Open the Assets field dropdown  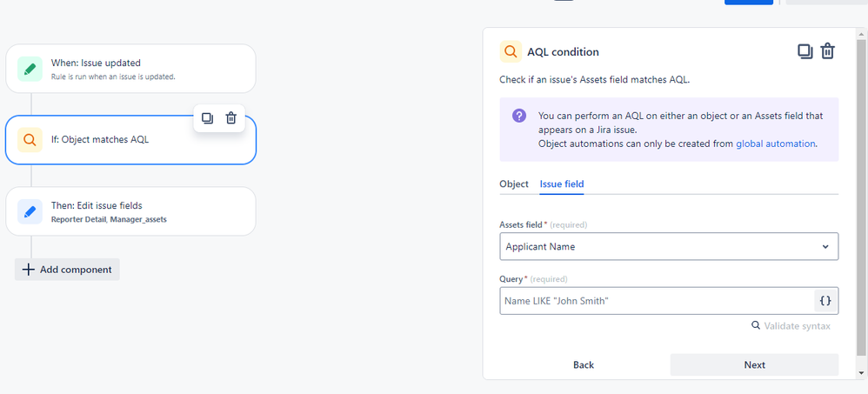tap(668, 246)
